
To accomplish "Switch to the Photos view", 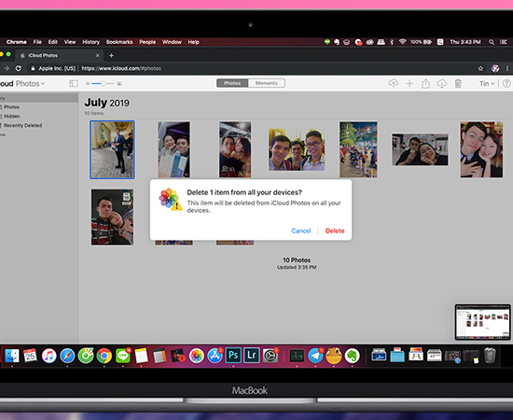I will [x=232, y=83].
